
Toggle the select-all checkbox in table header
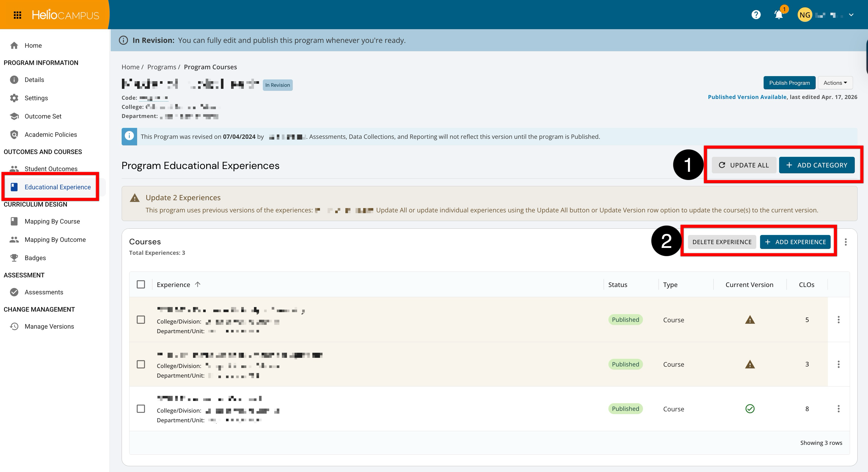[x=141, y=284]
